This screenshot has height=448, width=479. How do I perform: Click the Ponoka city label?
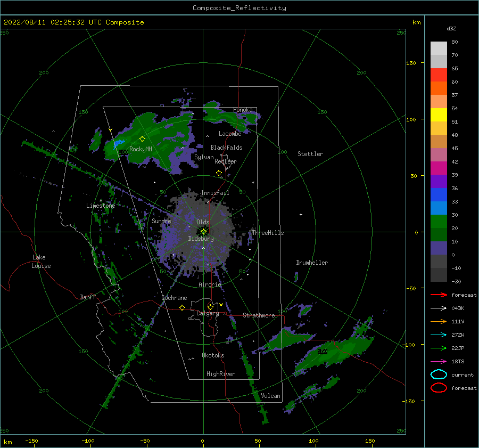point(243,110)
